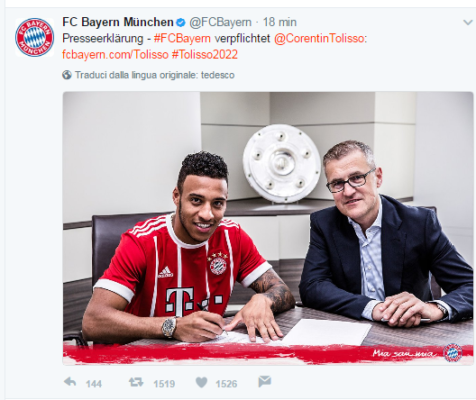Send tweet via direct message envelope icon
The width and height of the screenshot is (476, 400).
point(265,382)
